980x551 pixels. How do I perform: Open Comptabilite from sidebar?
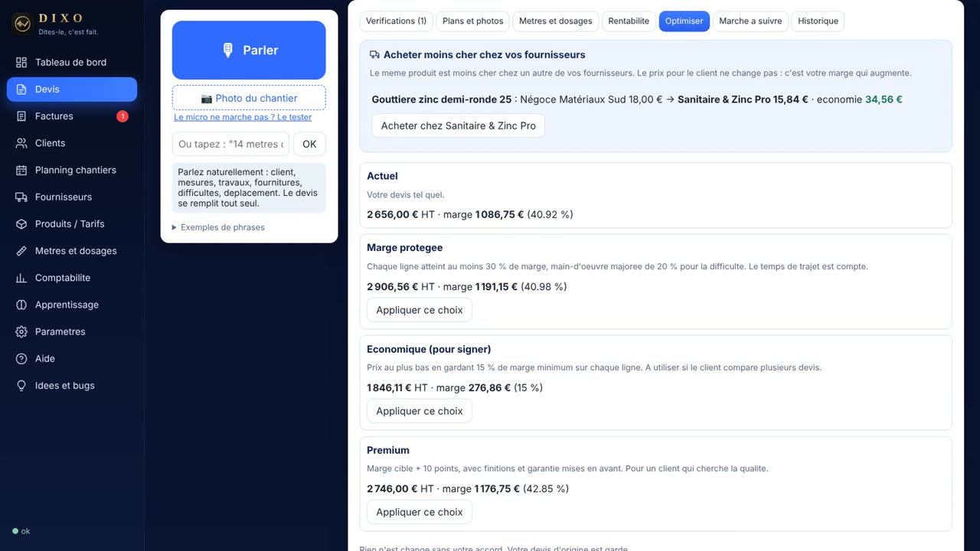tap(72, 278)
